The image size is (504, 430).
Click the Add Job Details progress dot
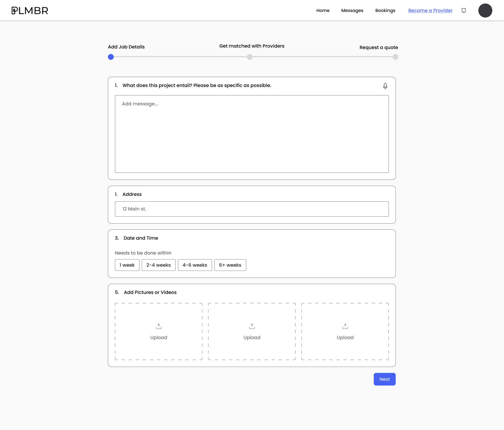tap(111, 57)
